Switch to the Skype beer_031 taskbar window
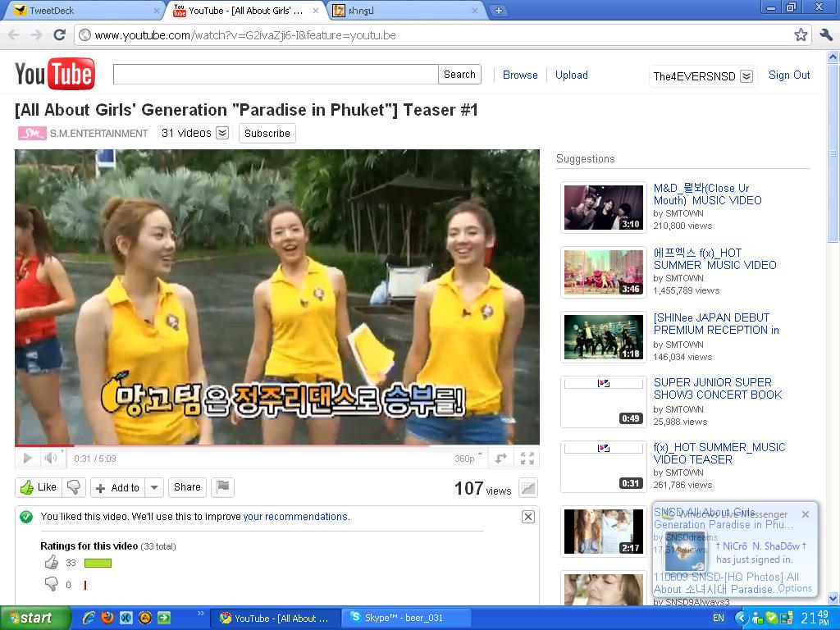Viewport: 840px width, 630px height. point(407,618)
